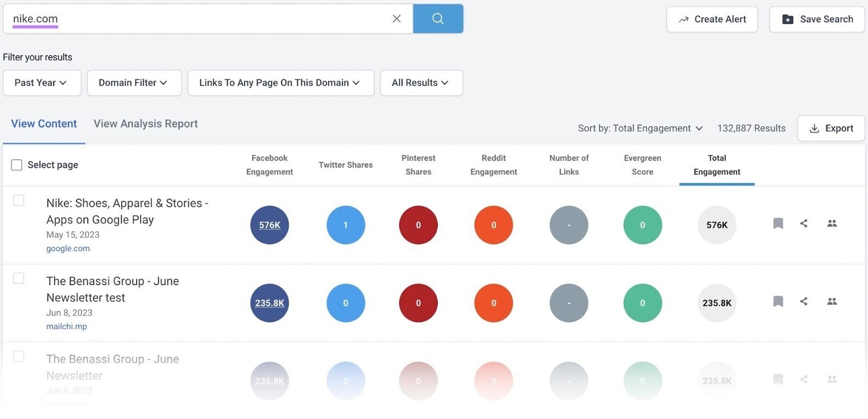Share the June Newsletter test result

coord(804,301)
